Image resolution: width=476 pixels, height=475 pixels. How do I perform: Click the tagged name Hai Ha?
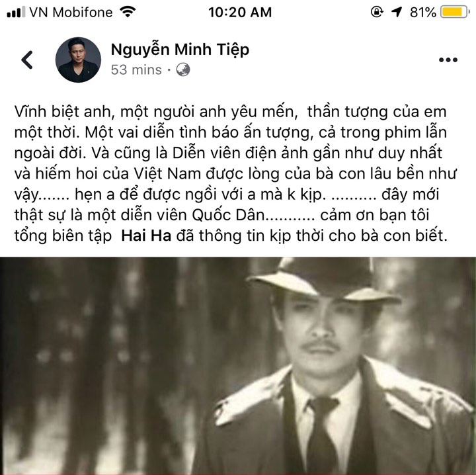point(146,236)
